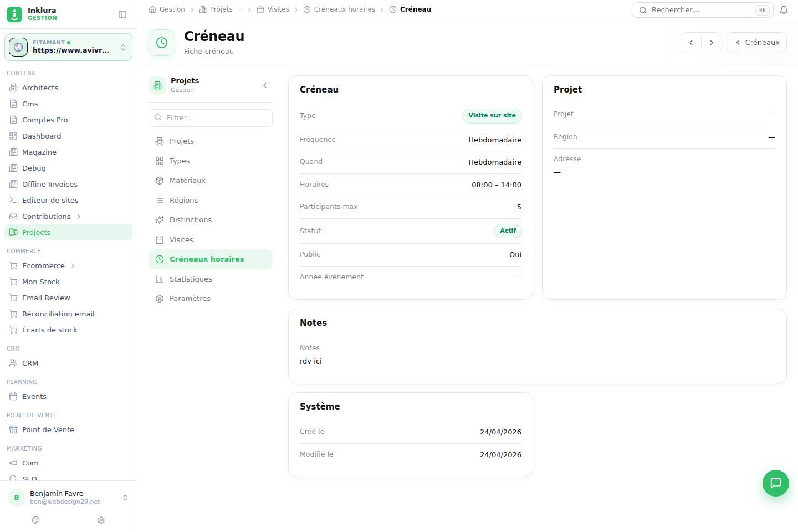Click the Public value Oui
The height and width of the screenshot is (532, 798).
click(515, 254)
